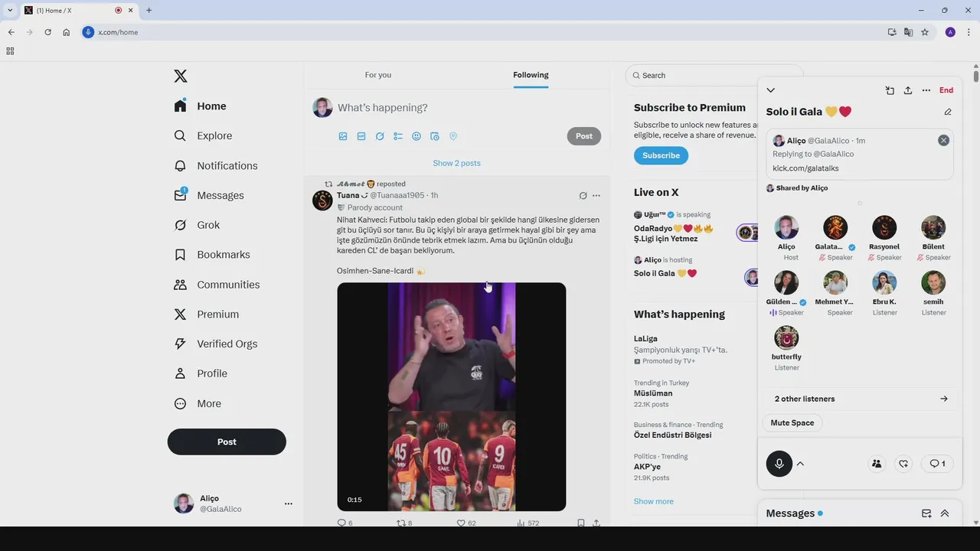The width and height of the screenshot is (980, 551).
Task: Tag location in composer
Action: tap(453, 136)
